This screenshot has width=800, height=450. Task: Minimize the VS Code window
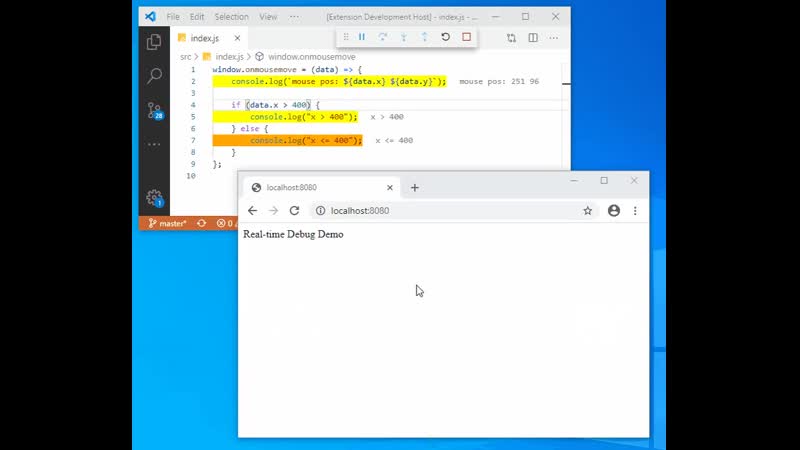(x=495, y=17)
